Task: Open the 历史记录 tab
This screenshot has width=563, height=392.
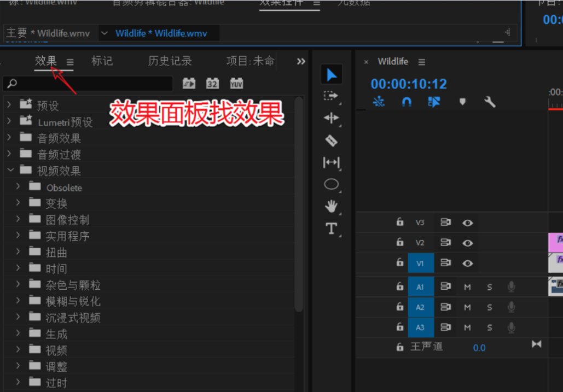Action: click(170, 61)
